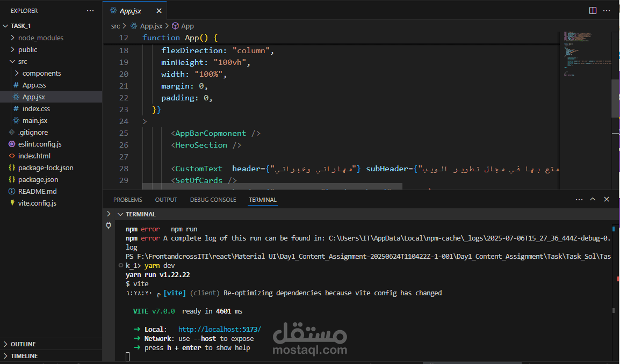Open package.json in the explorer
620x364 pixels.
pos(51,179)
